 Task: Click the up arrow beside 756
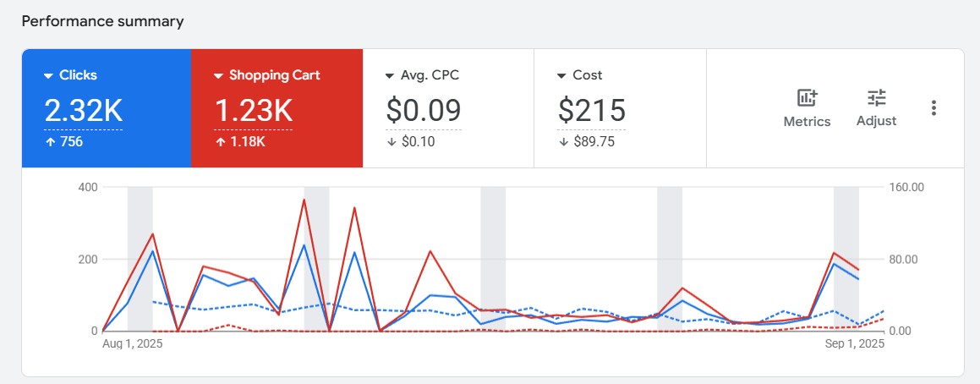[49, 142]
